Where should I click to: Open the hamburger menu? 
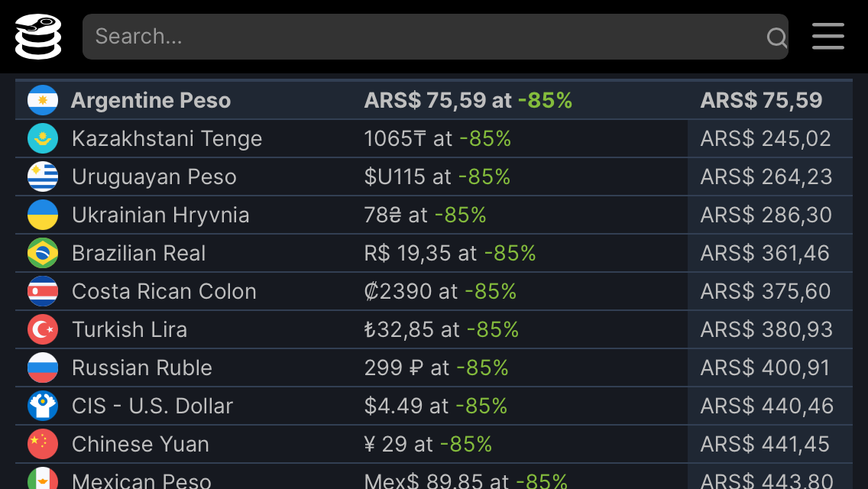click(828, 37)
